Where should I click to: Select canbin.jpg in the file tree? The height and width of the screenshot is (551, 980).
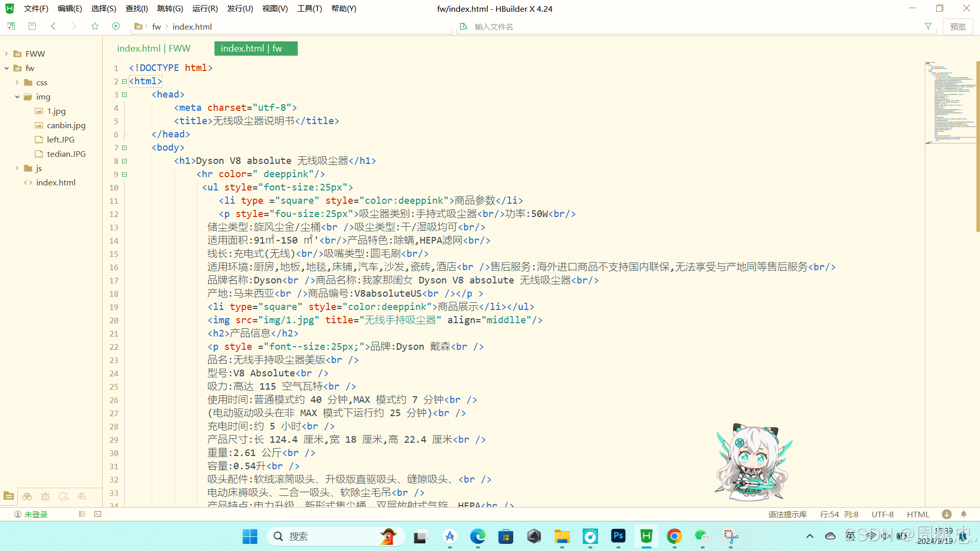[66, 125]
